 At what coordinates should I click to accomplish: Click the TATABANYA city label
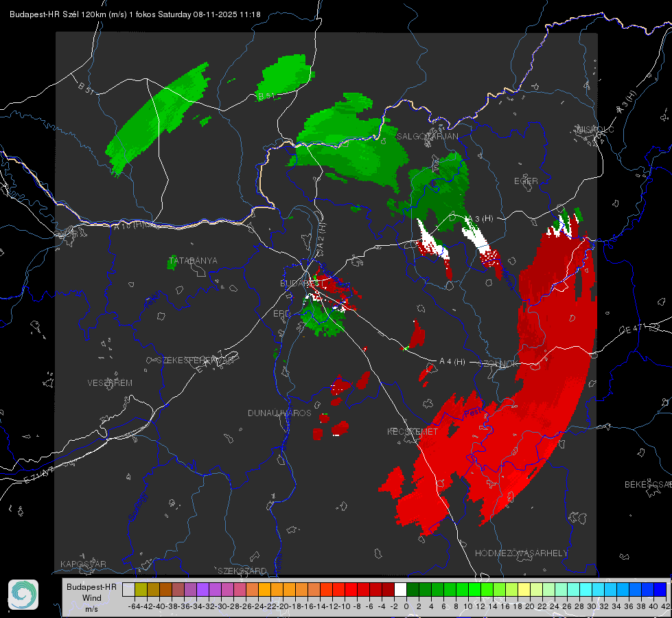point(194,261)
